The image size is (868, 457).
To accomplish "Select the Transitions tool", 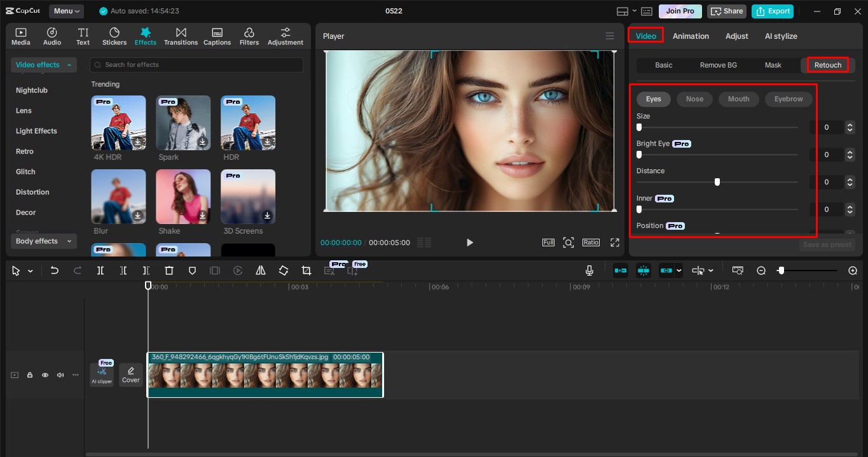I will coord(181,35).
